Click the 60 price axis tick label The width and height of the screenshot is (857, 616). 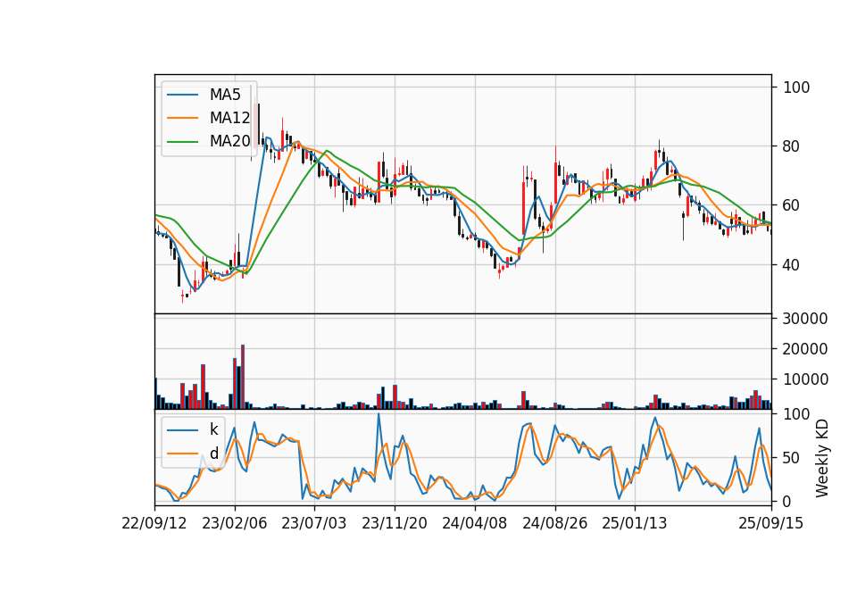click(x=791, y=205)
